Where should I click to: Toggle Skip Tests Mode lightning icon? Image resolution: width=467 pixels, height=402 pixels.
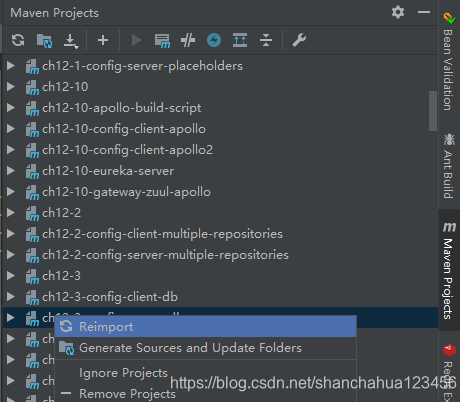214,40
